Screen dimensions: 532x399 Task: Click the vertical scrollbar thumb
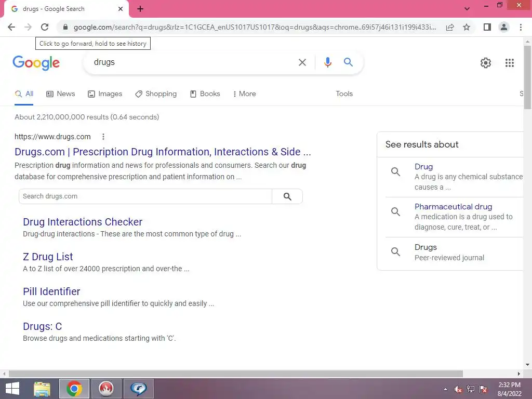click(x=527, y=77)
